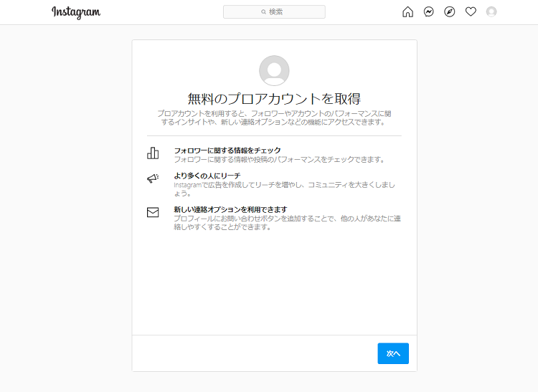This screenshot has width=538, height=392.
Task: Click the description starting with プロフィールにお問い合わせボタン
Action: tap(287, 223)
